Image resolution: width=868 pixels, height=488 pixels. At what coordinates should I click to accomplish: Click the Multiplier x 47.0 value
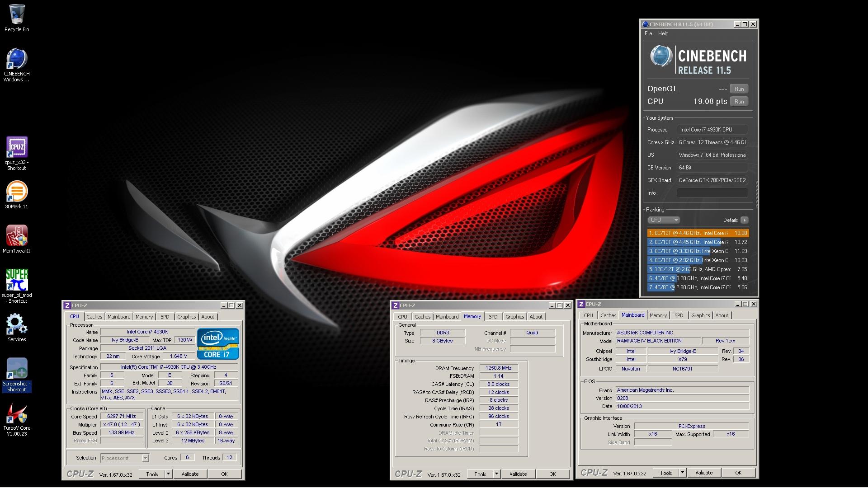[122, 425]
